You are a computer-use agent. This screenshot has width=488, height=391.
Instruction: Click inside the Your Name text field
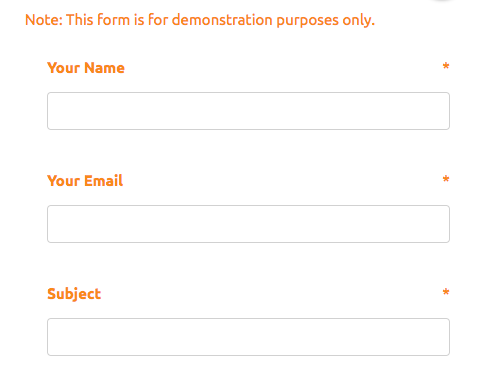(248, 111)
